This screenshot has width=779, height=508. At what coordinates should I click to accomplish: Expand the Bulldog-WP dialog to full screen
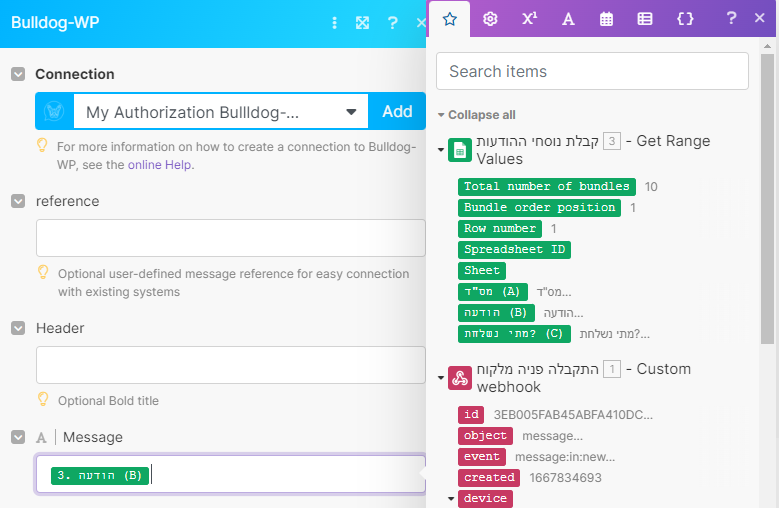363,23
